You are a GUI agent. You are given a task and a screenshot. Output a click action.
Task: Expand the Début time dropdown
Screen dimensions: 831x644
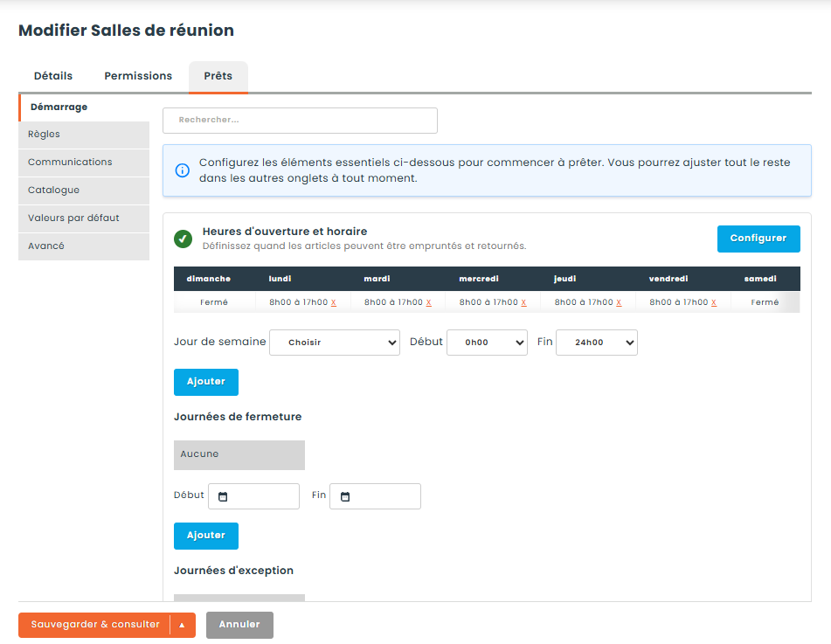[x=487, y=343]
